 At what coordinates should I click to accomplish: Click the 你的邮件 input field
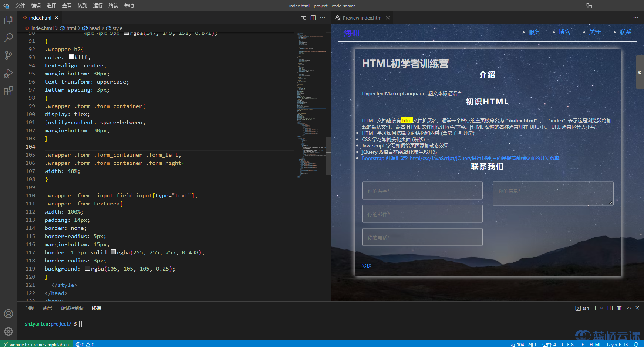coord(422,214)
